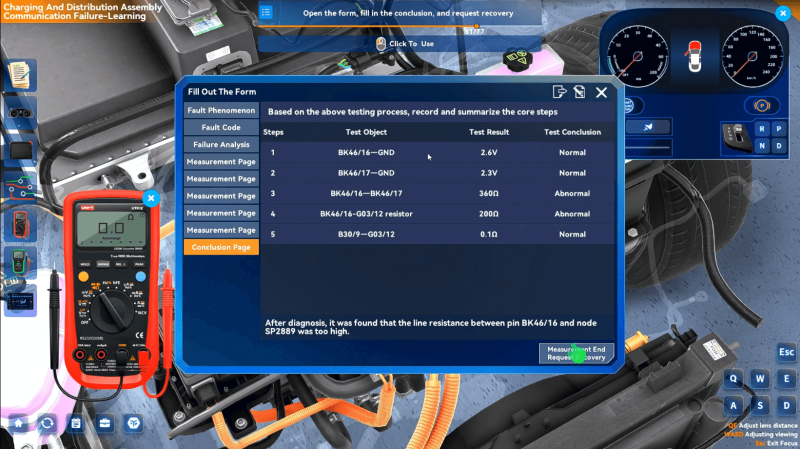The width and height of the screenshot is (800, 449).
Task: Click the car door status icon on the dashboard
Action: [x=694, y=56]
